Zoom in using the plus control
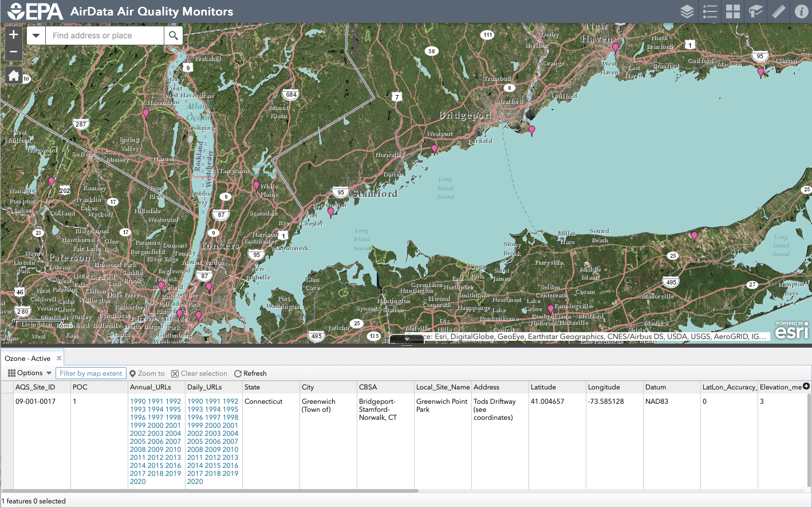This screenshot has height=508, width=812. [x=13, y=35]
